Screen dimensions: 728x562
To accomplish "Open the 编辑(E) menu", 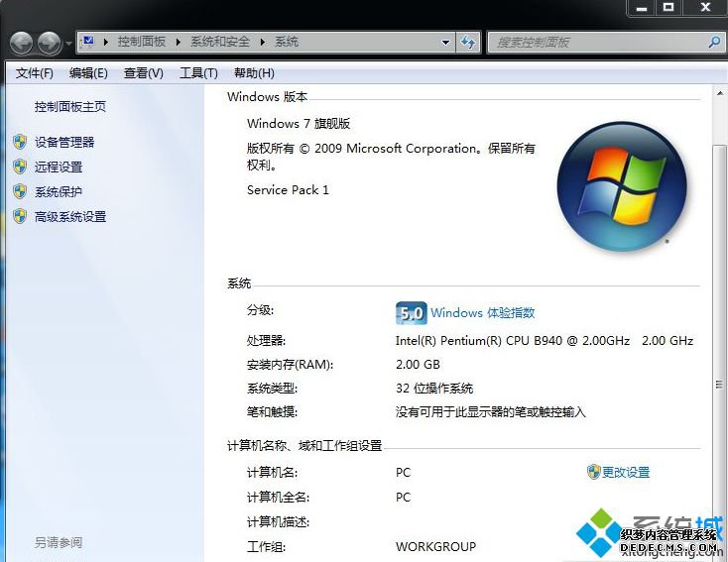I will tap(88, 73).
